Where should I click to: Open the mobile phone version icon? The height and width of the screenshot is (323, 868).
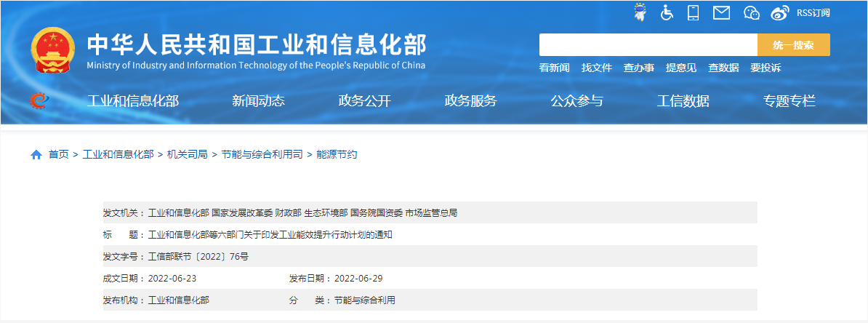[x=693, y=13]
